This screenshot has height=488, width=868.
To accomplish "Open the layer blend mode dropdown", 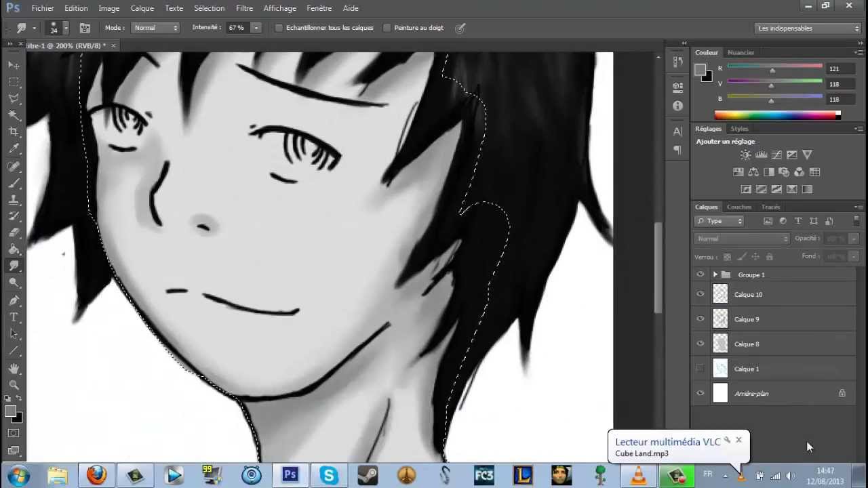I will 742,239.
